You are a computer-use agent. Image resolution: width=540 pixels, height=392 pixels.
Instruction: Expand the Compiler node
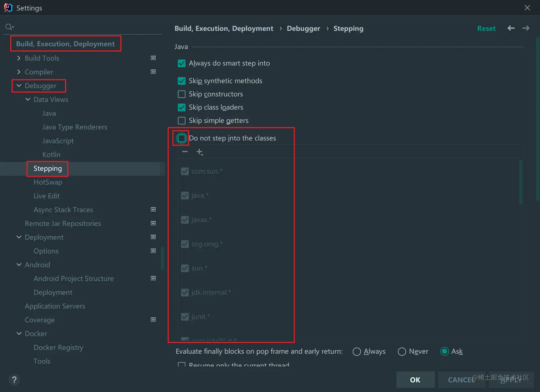[x=19, y=72]
